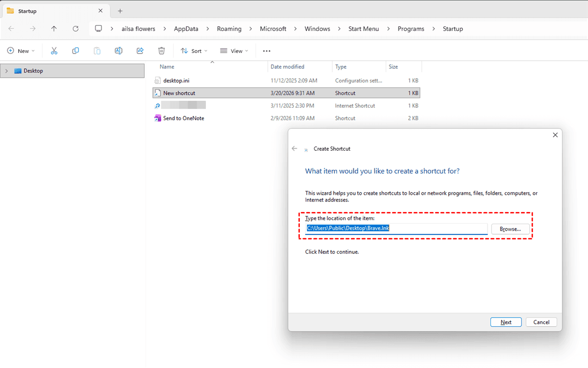The width and height of the screenshot is (588, 368).
Task: Open the Sort dropdown menu
Action: (x=194, y=51)
